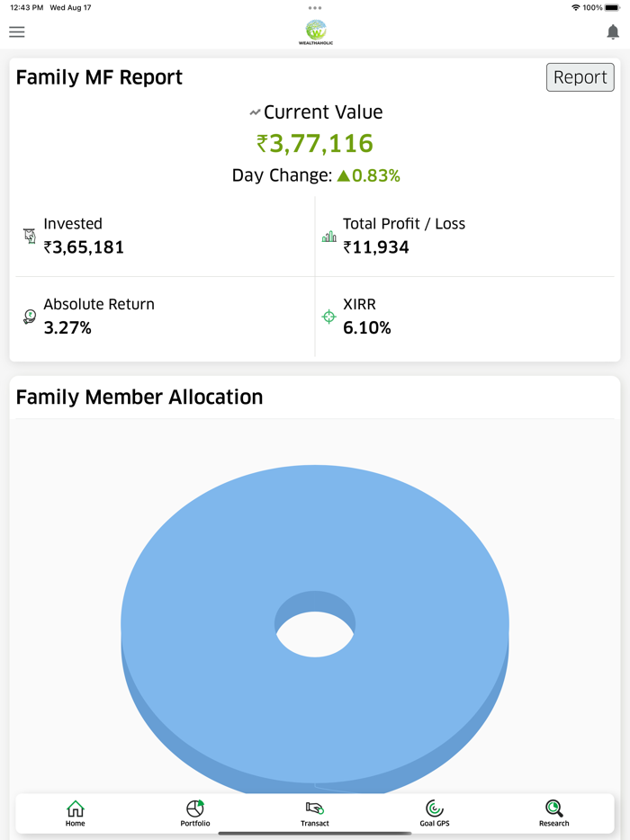Select the Home icon in navigation bar
The height and width of the screenshot is (840, 630).
coord(76,809)
